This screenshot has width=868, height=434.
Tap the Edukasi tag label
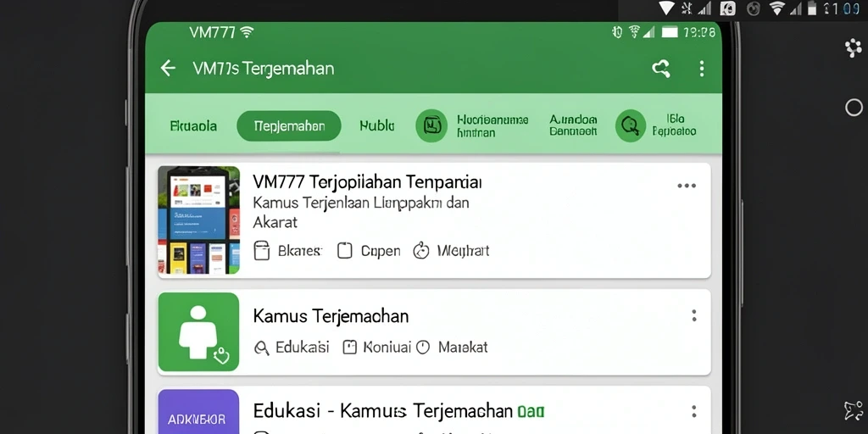[x=303, y=347]
